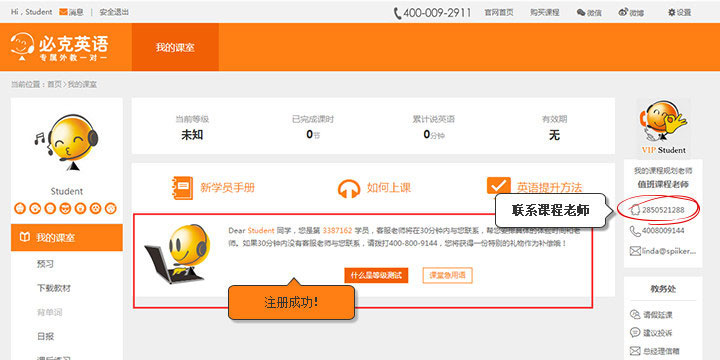Open 总经理信箱 under 教务处

(661, 351)
